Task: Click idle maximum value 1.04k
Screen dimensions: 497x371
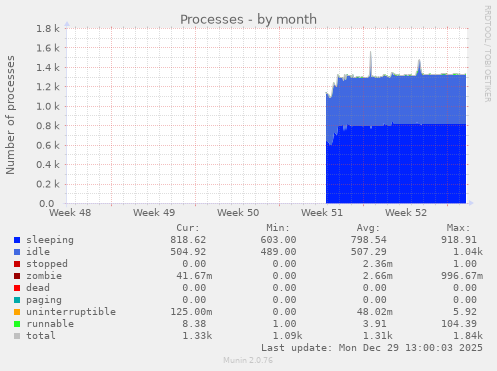Action: (468, 252)
